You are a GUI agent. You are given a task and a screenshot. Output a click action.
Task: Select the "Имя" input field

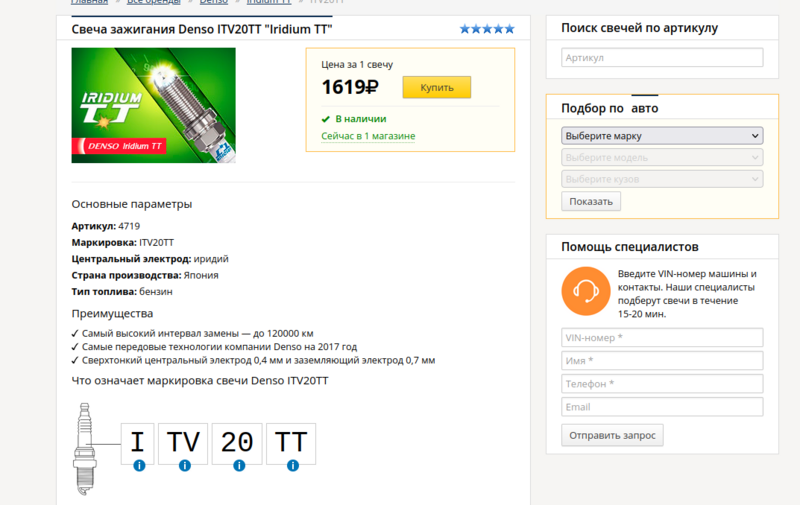[662, 361]
